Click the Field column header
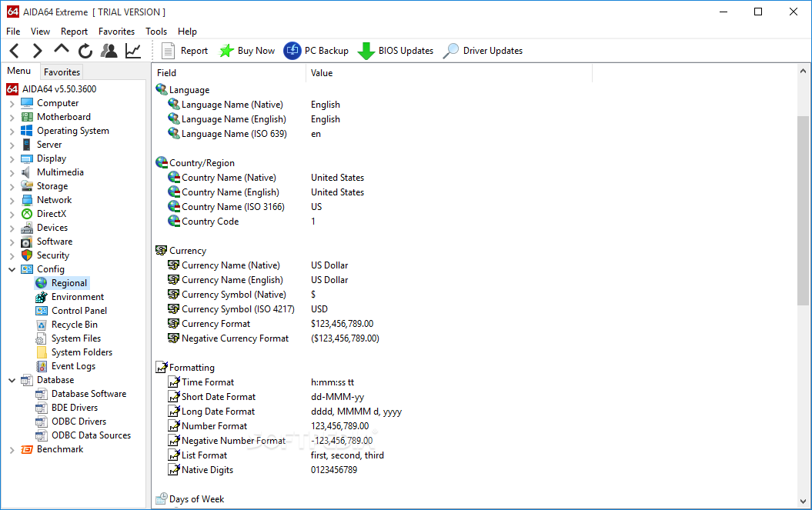Image resolution: width=812 pixels, height=510 pixels. tap(230, 73)
